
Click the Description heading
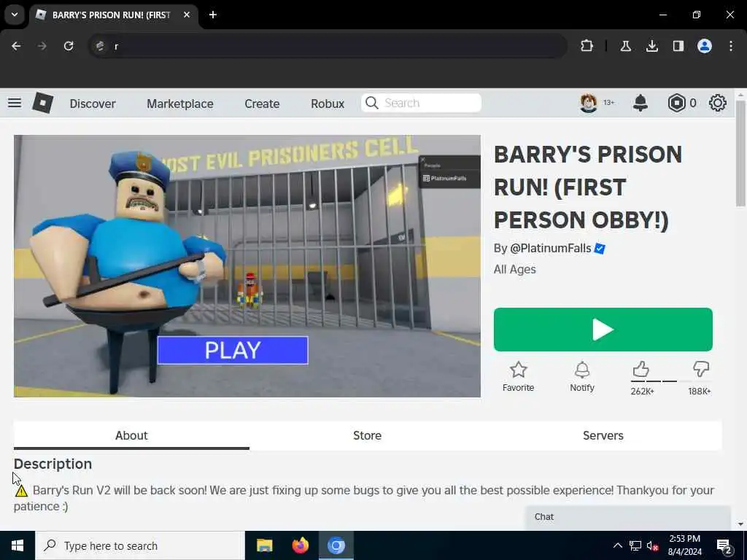[x=53, y=464]
